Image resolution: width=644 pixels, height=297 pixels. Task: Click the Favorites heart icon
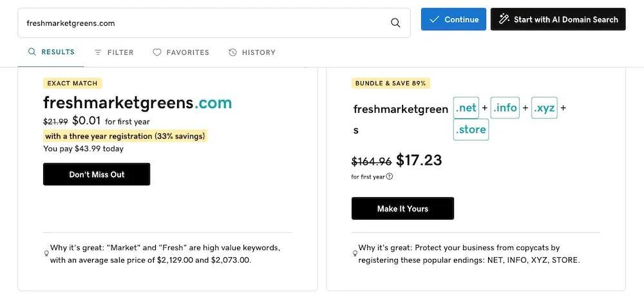coord(157,53)
